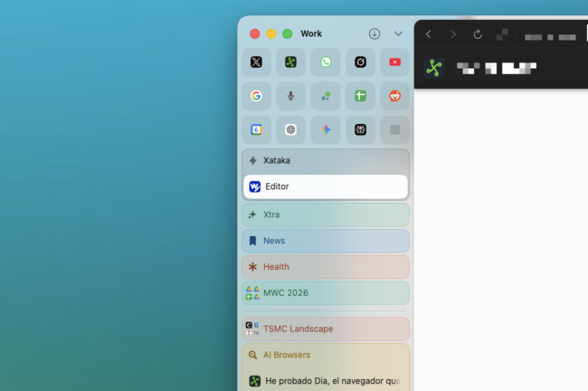Open the Reddit pinned shortcut
This screenshot has width=588, height=391.
click(x=394, y=96)
